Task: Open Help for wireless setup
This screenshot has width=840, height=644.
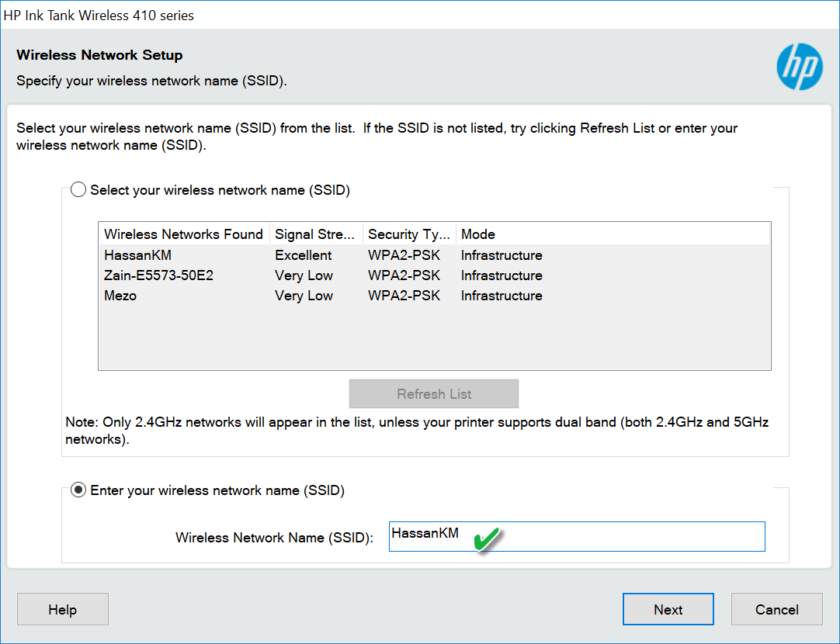Action: tap(62, 609)
